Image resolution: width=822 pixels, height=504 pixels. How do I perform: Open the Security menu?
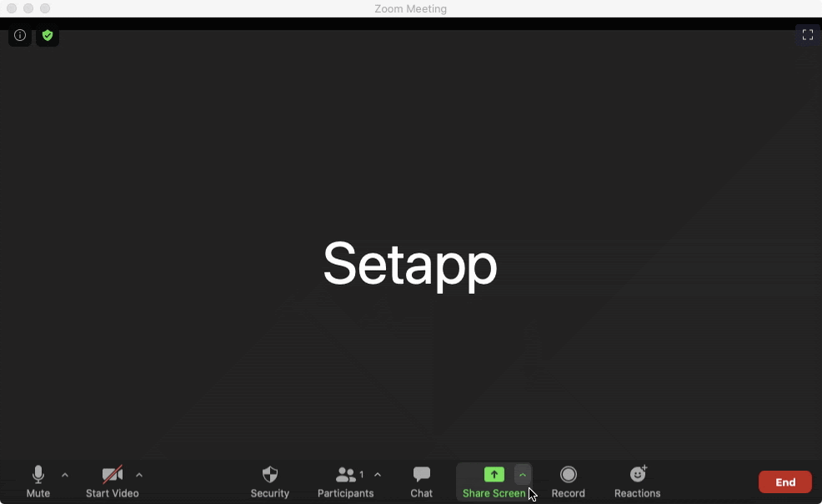pos(270,482)
